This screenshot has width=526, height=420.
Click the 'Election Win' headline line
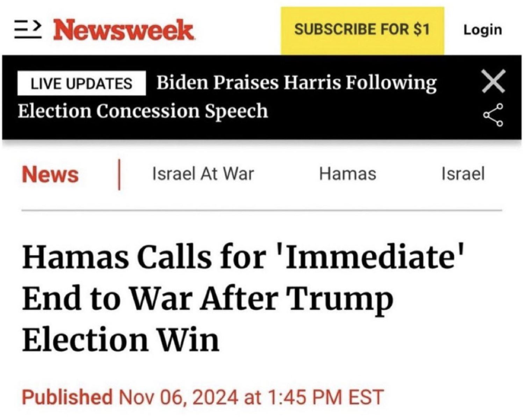[x=121, y=340]
